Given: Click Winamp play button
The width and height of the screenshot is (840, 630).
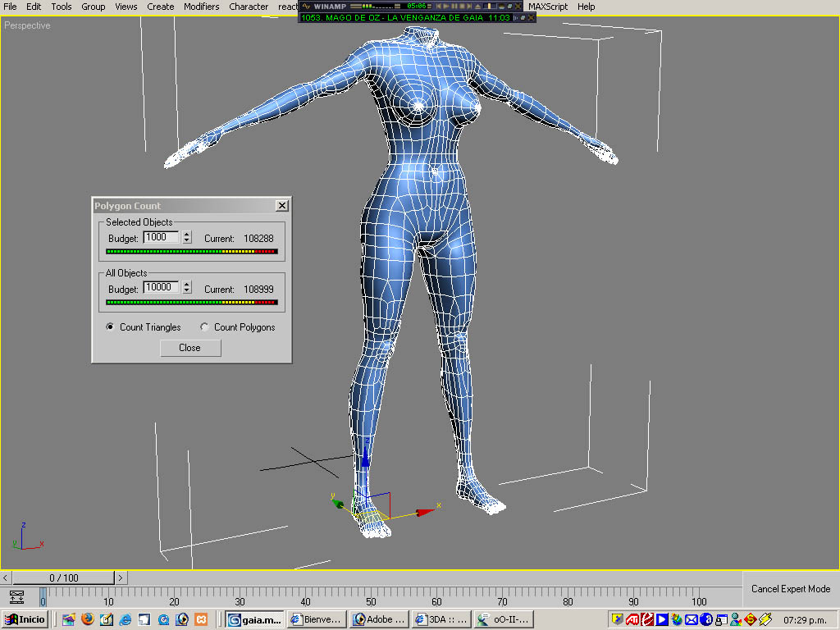Looking at the screenshot, I should click(446, 6).
